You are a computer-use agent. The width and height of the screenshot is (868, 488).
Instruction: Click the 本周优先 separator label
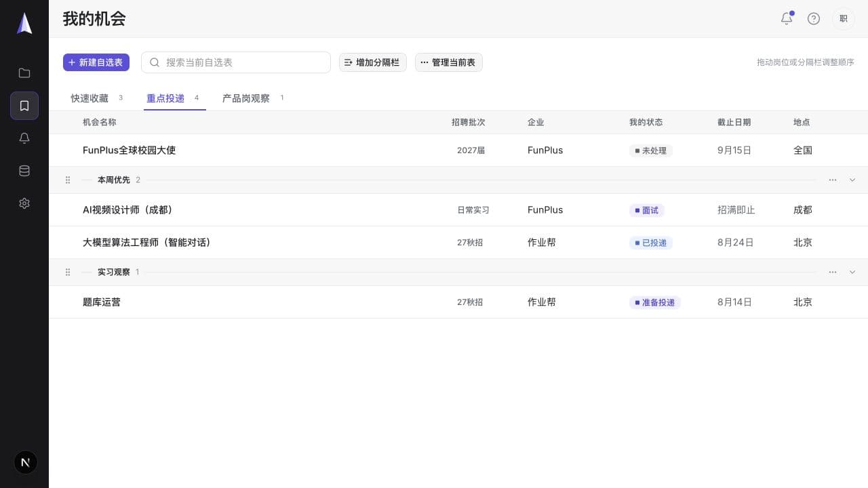coord(114,180)
